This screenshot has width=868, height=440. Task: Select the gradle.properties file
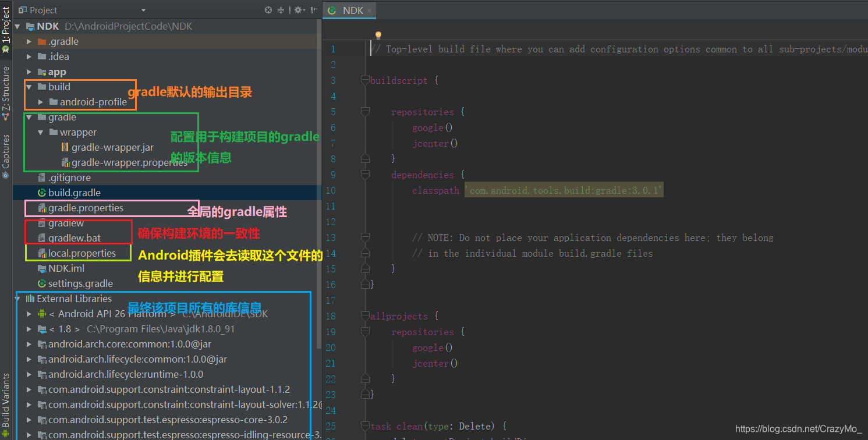pos(80,208)
